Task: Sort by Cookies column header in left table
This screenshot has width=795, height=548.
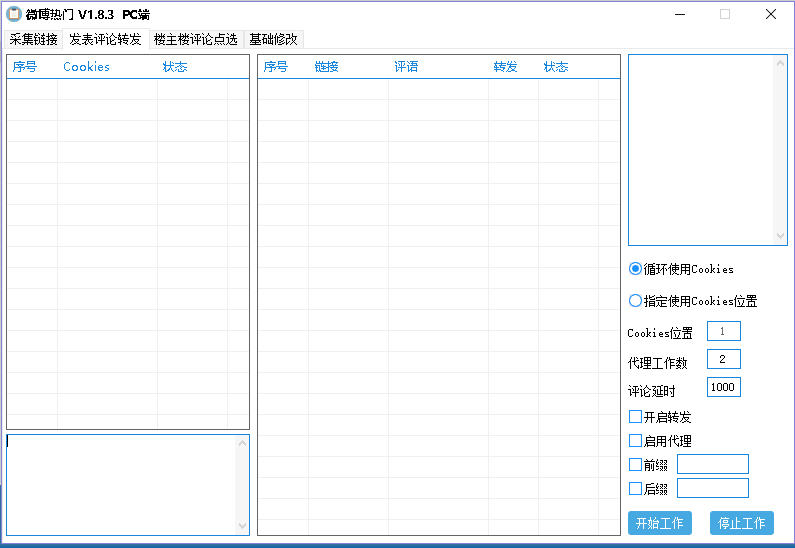Action: [x=87, y=67]
